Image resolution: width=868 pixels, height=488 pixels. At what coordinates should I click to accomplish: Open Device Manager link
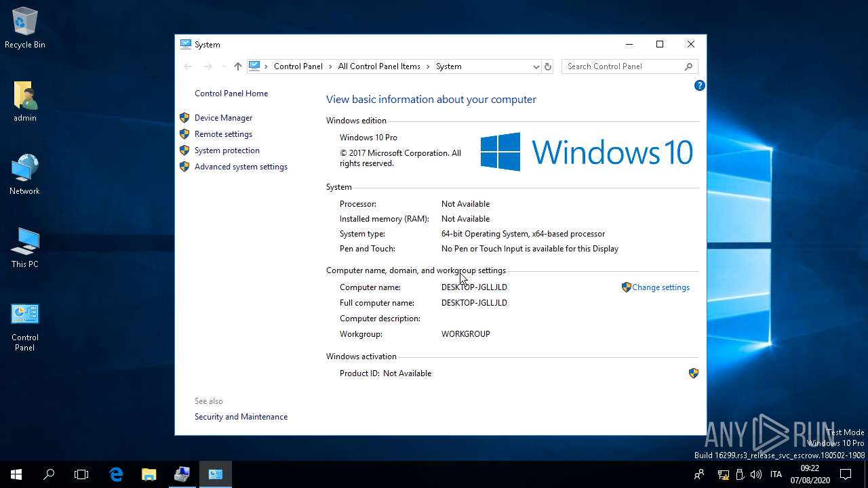[x=223, y=118]
